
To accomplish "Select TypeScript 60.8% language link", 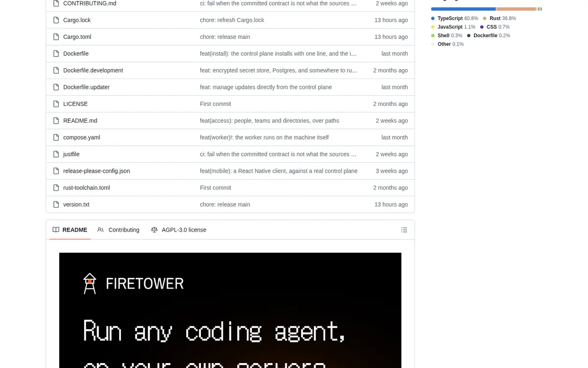I will [455, 18].
